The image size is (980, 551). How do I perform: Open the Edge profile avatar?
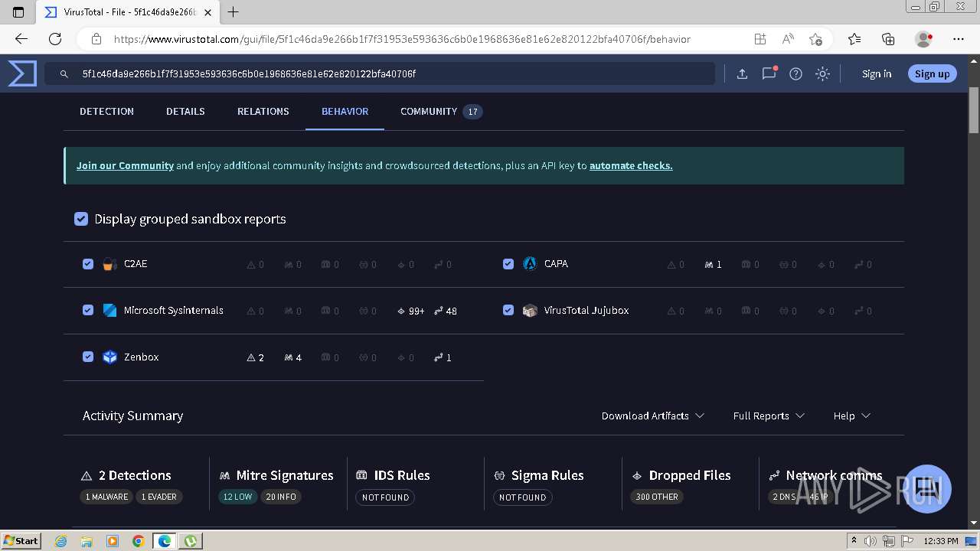click(923, 39)
